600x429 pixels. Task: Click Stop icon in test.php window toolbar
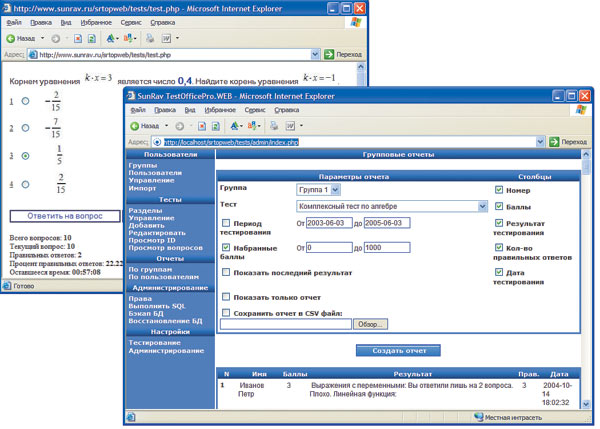78,38
